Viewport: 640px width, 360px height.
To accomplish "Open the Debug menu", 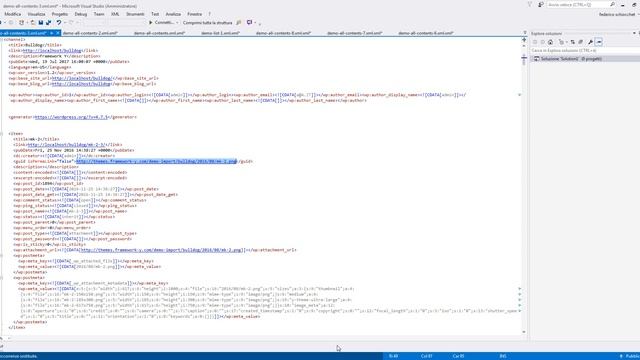I will tap(80, 14).
